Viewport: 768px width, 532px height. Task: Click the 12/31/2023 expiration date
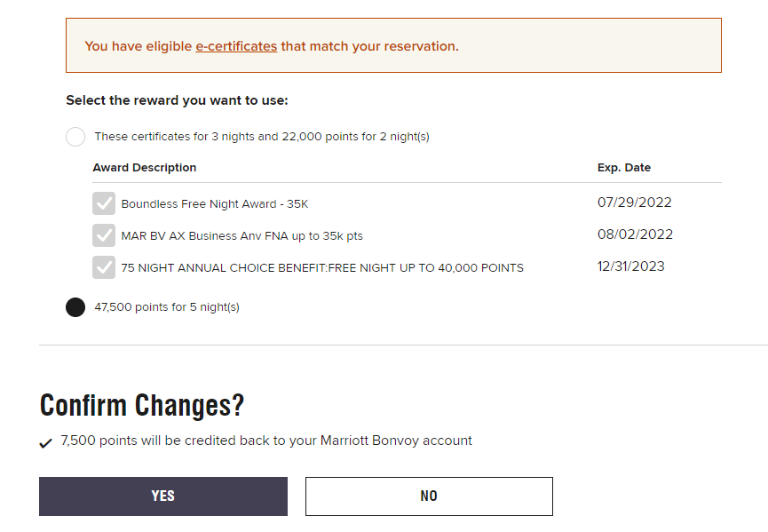point(631,266)
